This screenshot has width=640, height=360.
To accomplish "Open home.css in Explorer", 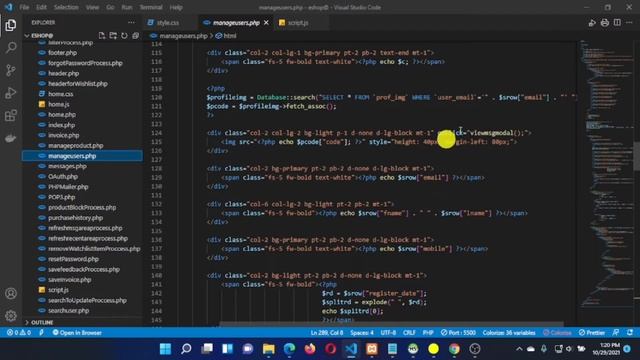I will tap(60, 94).
